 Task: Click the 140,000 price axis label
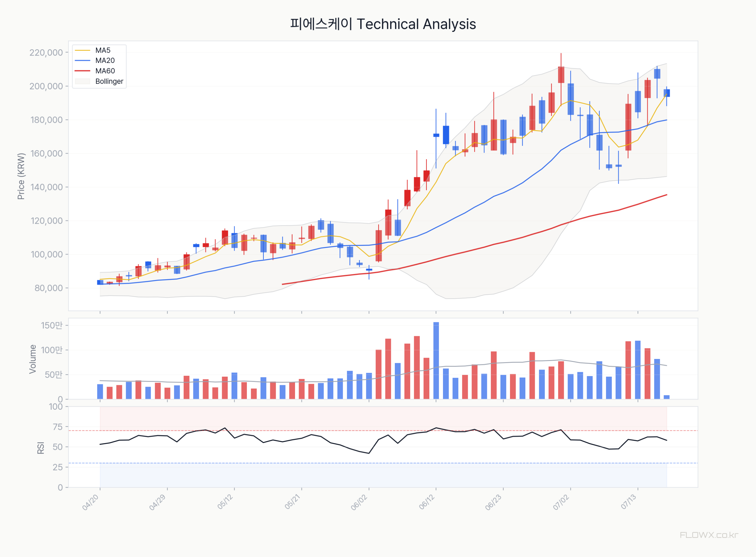click(47, 187)
